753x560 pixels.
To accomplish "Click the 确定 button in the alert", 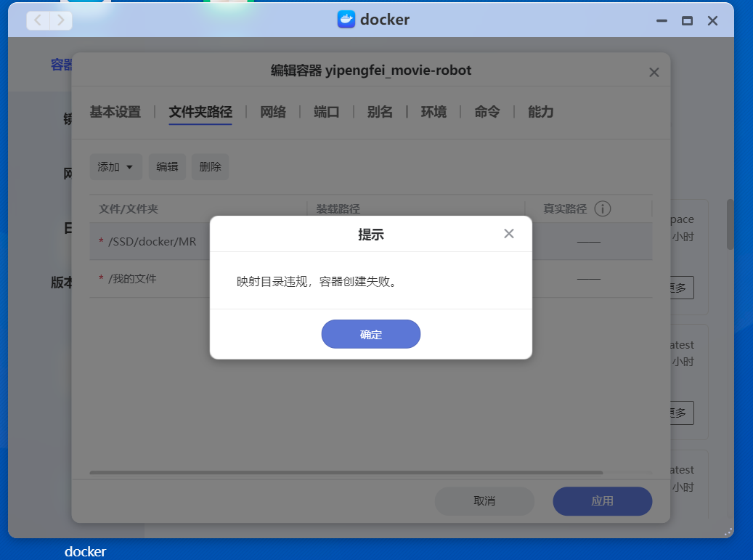I will coord(370,334).
